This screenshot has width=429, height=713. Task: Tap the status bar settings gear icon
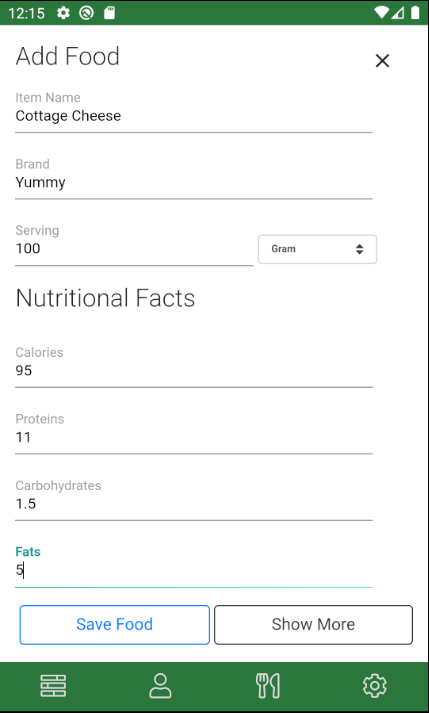[63, 13]
